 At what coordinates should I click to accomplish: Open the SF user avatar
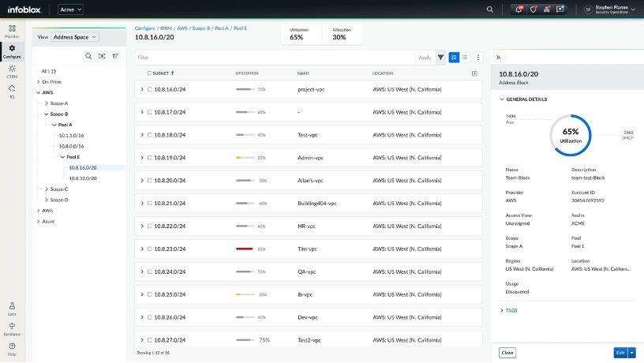click(588, 9)
